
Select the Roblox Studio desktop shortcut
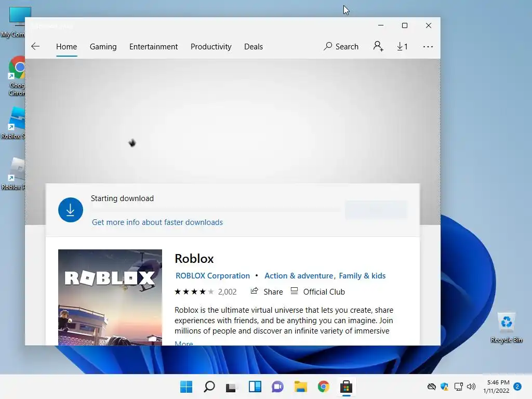[x=13, y=123]
